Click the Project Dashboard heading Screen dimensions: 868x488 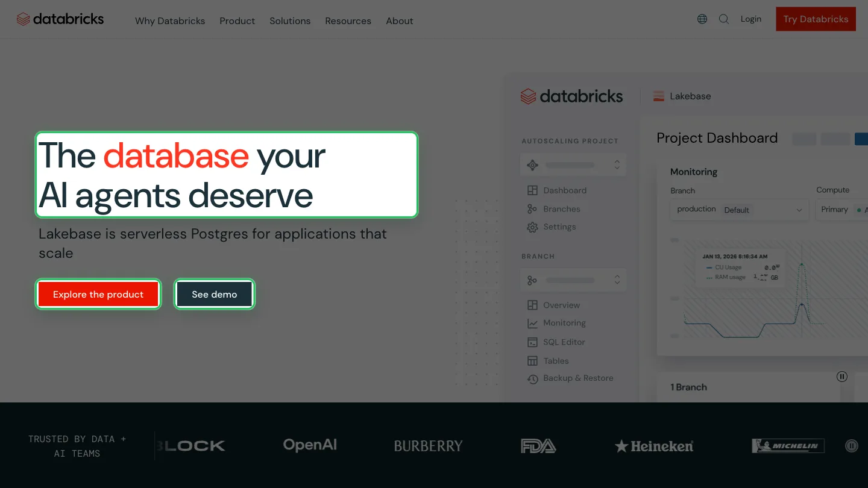(717, 138)
